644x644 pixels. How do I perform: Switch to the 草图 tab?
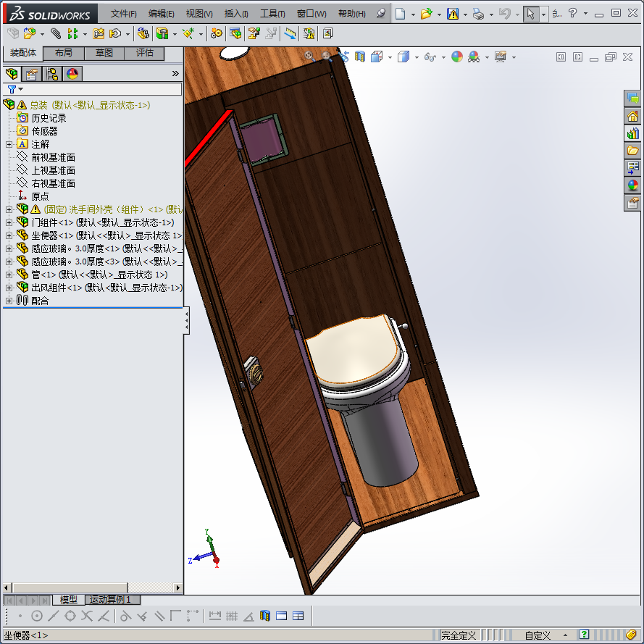coord(104,53)
